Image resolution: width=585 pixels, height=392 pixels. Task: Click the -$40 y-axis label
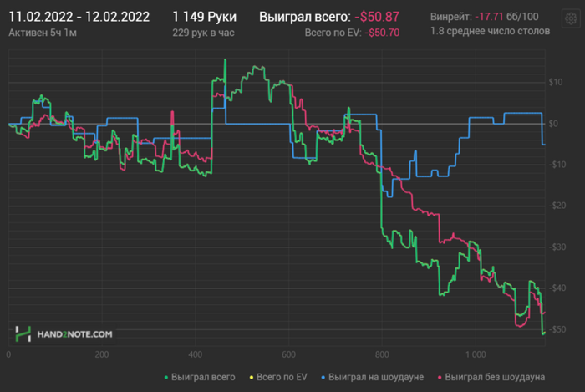(557, 288)
